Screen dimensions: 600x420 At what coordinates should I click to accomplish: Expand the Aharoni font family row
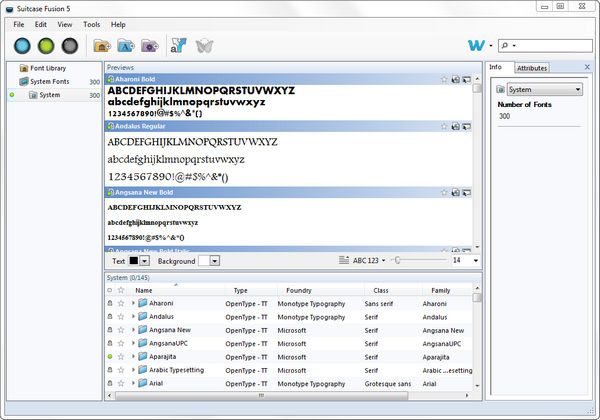132,303
